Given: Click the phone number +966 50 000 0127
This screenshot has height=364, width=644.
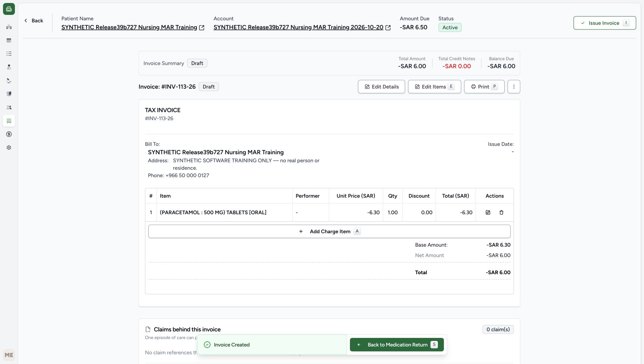Looking at the screenshot, I should tap(187, 175).
